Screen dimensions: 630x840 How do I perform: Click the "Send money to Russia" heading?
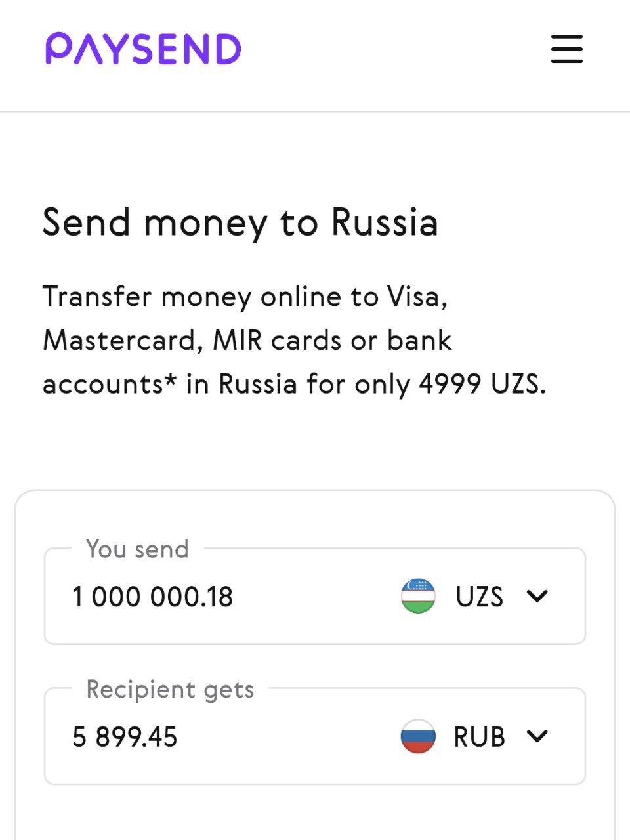tap(240, 222)
